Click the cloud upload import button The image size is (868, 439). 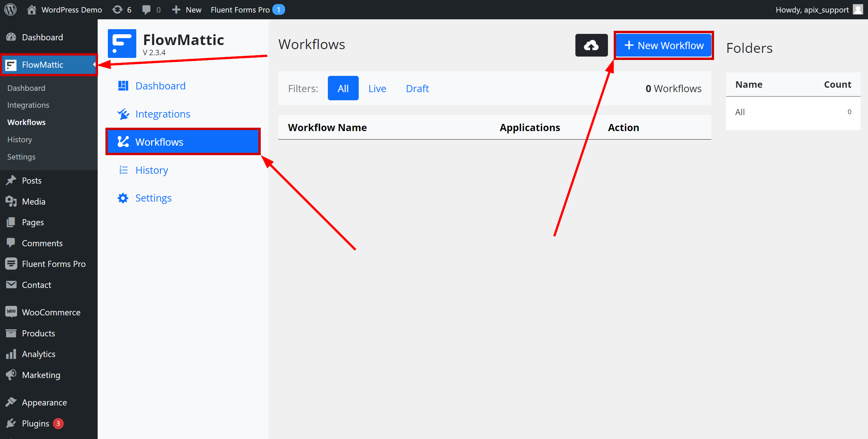tap(591, 45)
